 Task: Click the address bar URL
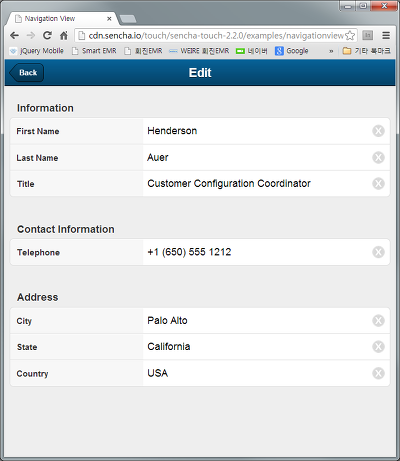pos(215,35)
